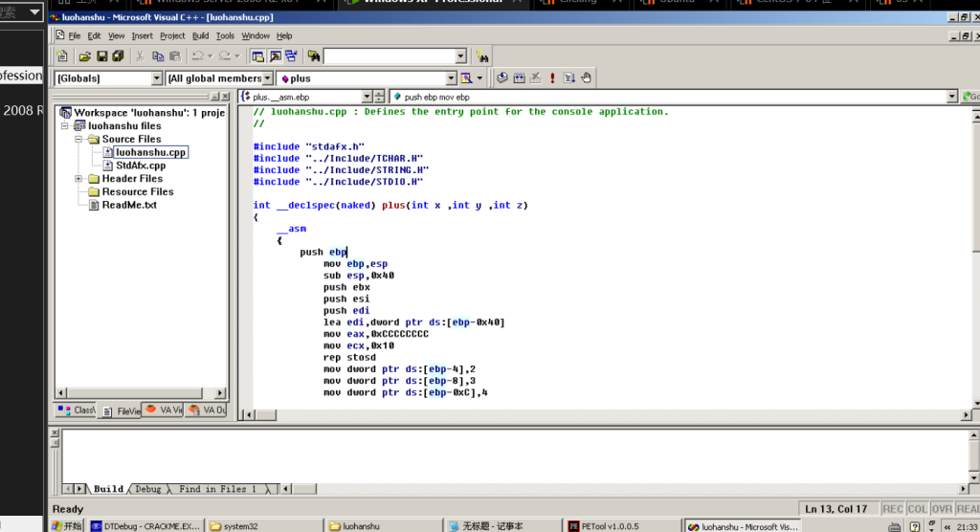Switch to the Debug output tab
980x532 pixels.
(148, 489)
